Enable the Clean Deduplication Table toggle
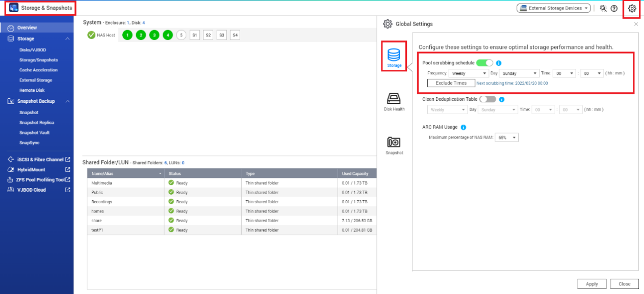 click(487, 99)
